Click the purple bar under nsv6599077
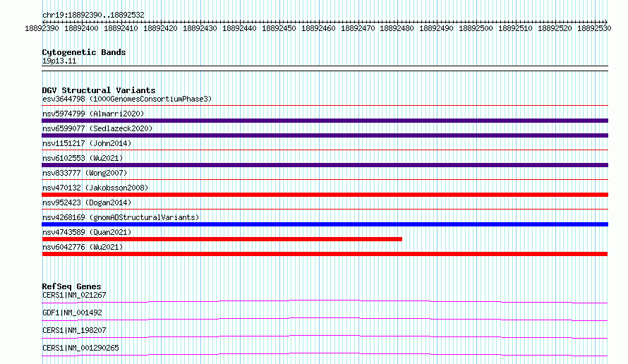 click(325, 135)
